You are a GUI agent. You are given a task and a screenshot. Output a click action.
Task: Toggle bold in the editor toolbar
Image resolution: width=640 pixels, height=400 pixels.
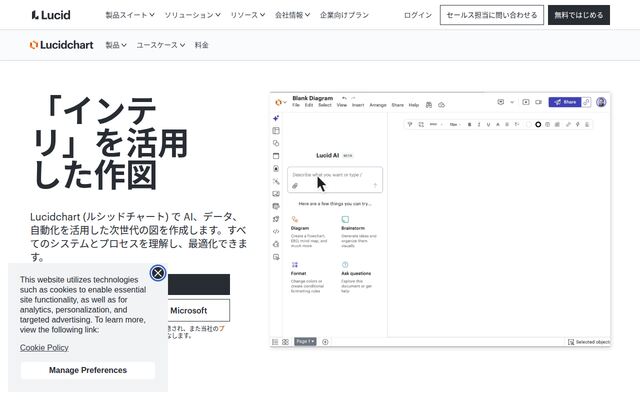469,124
